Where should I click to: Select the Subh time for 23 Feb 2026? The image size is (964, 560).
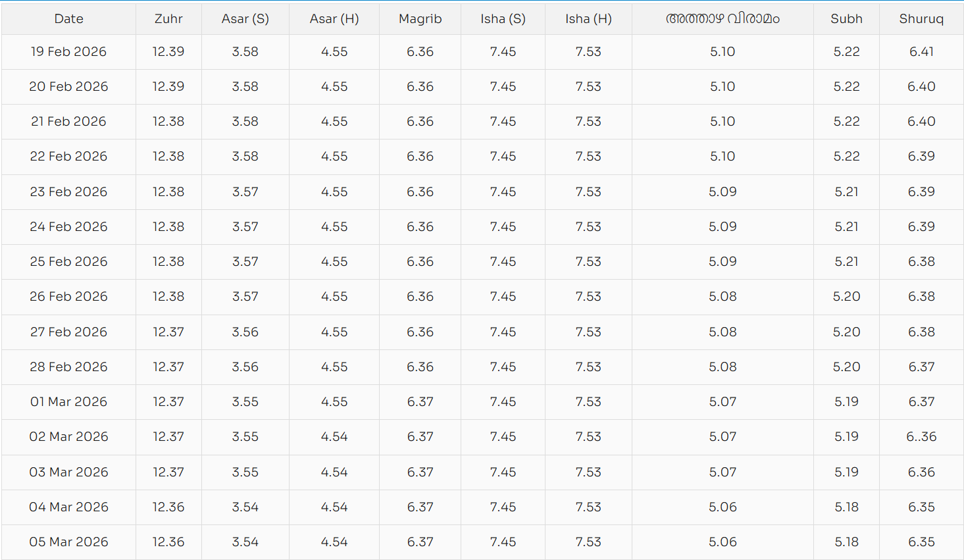(846, 192)
